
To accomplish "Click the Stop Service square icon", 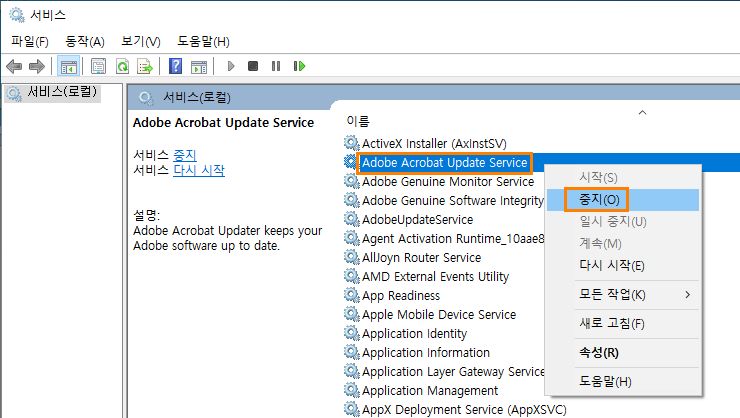I will (x=253, y=66).
